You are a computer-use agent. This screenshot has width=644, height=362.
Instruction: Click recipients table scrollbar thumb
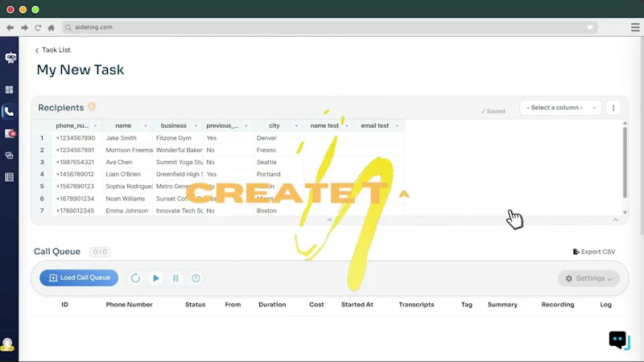[x=625, y=162]
